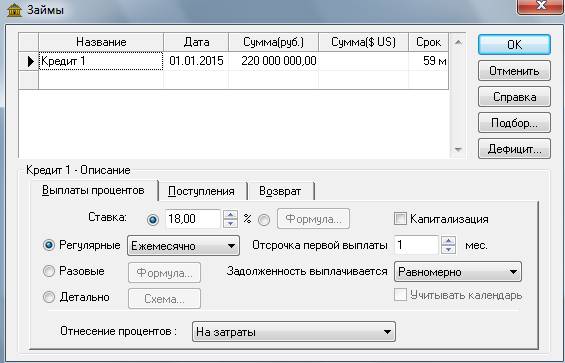Select the date cell 01.01.2015

coord(196,61)
